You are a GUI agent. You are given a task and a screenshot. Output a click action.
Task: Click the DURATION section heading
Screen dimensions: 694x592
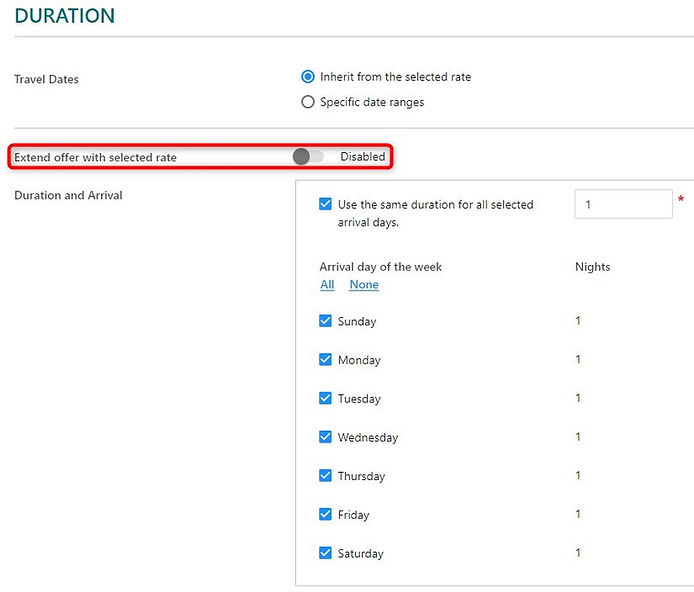(64, 16)
